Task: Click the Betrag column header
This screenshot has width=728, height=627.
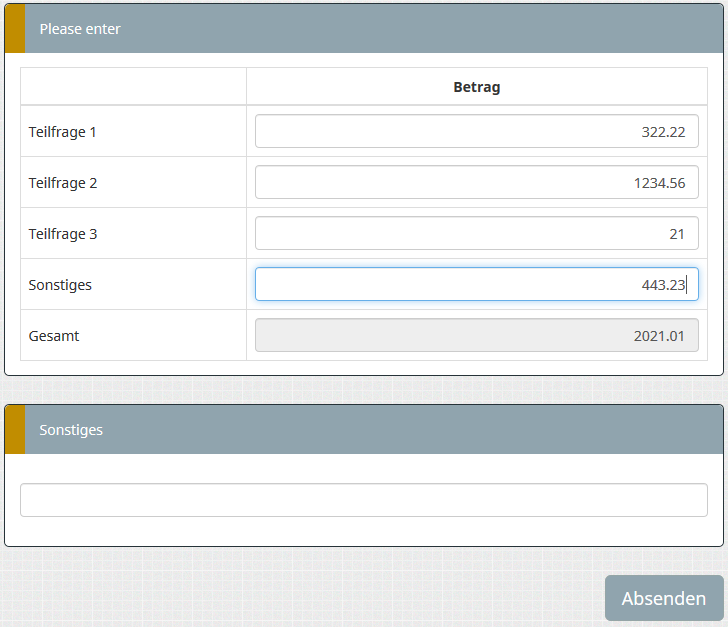Action: 476,87
